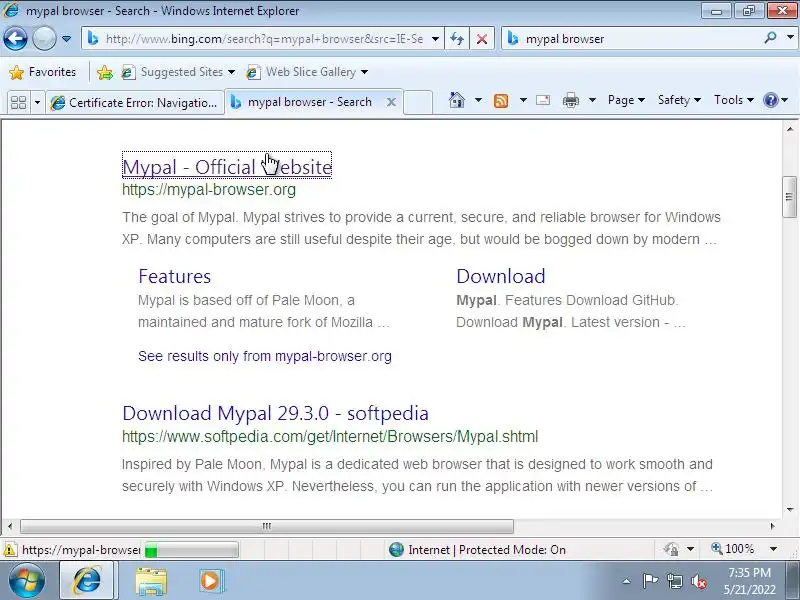Expand the tab list dropdown arrow
This screenshot has height=600, width=800.
click(x=37, y=103)
